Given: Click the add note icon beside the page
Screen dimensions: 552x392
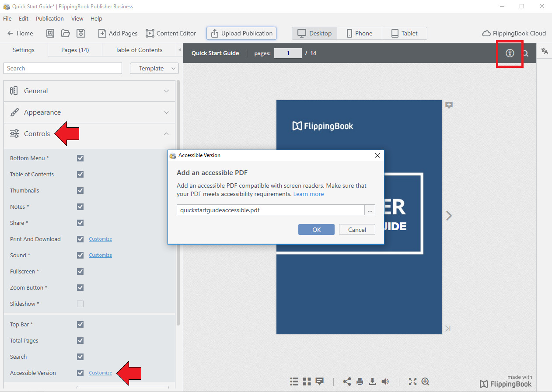Looking at the screenshot, I should (449, 105).
